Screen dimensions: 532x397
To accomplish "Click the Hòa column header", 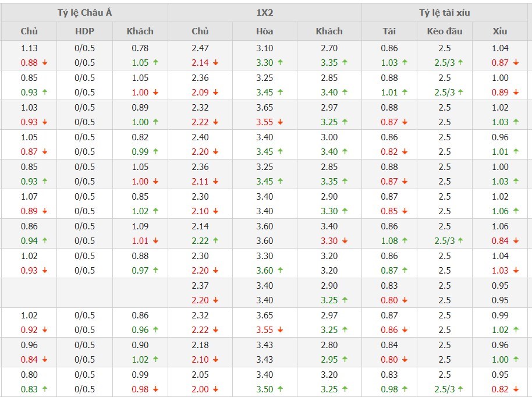I will point(264,31).
